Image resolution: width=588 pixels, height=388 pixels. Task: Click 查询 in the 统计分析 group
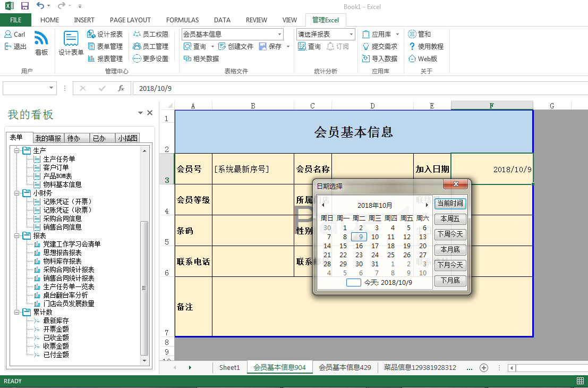point(309,46)
